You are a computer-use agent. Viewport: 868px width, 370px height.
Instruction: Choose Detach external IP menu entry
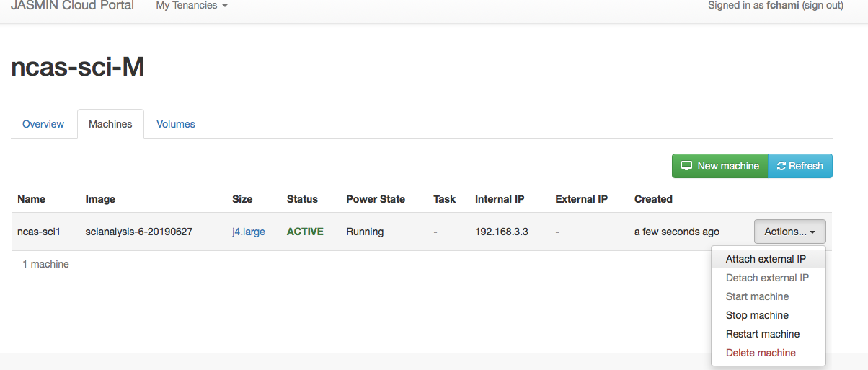point(768,278)
